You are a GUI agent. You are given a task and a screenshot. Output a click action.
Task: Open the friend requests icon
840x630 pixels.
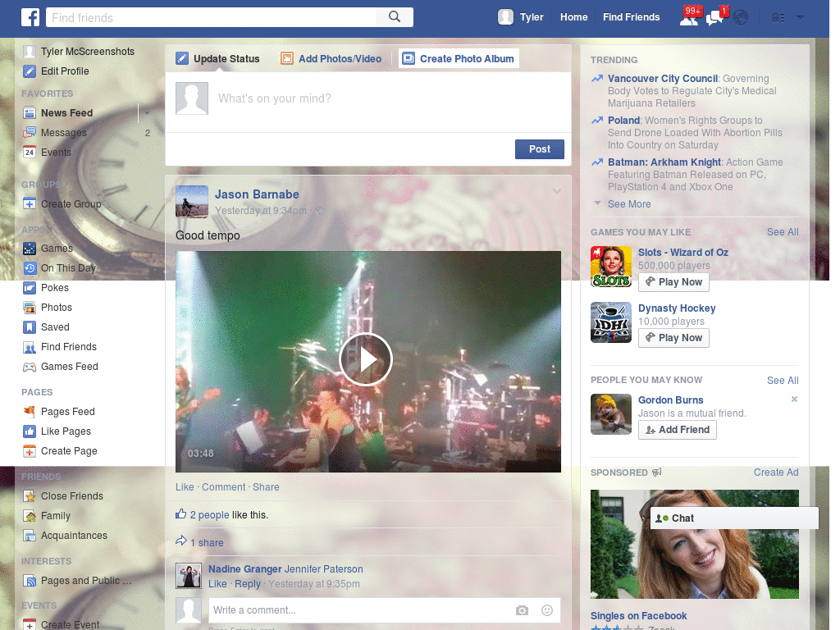(689, 18)
